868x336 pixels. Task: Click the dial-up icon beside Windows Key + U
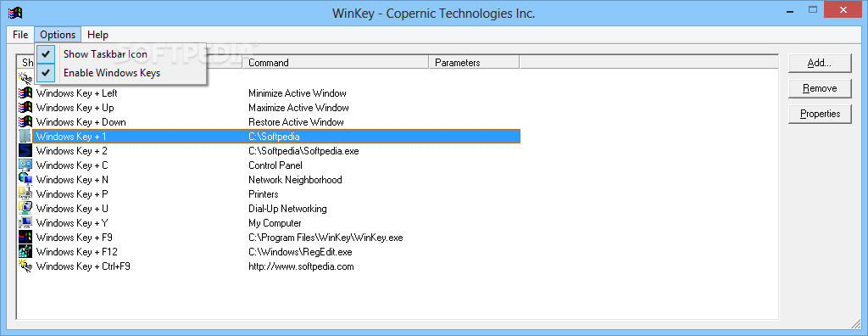coord(25,209)
